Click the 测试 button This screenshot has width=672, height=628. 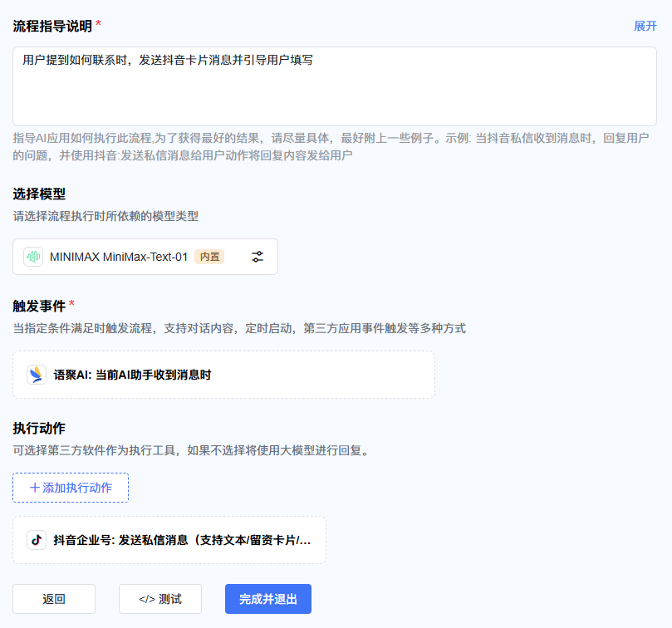(160, 599)
